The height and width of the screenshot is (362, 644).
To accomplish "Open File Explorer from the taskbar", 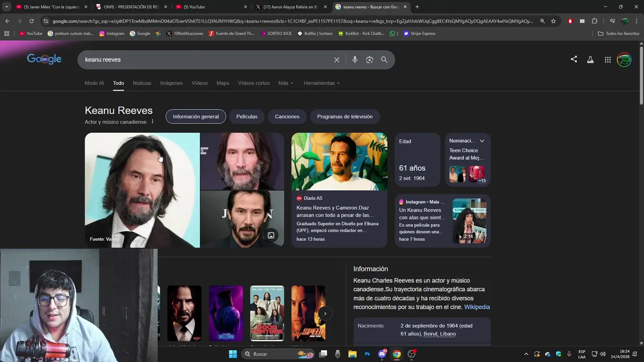I will coord(352,354).
